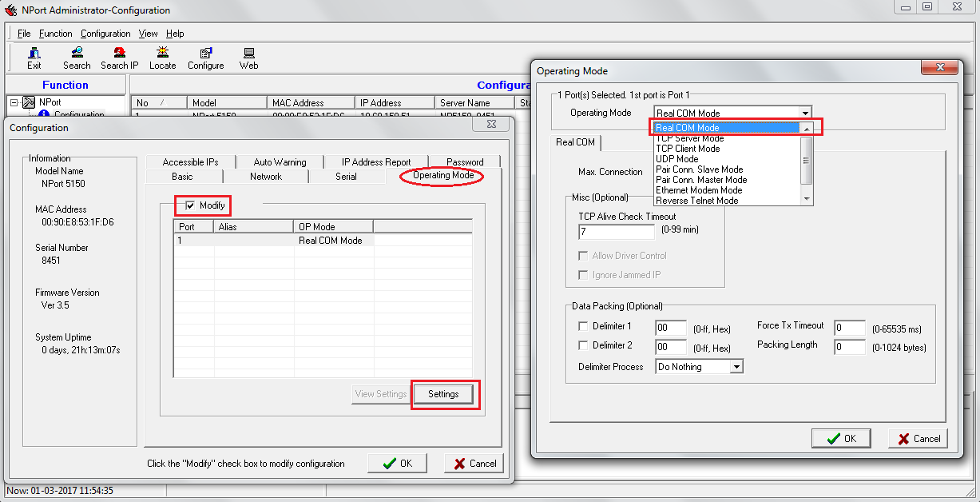
Task: Choose Pair Conn. Master Mode option
Action: click(727, 180)
